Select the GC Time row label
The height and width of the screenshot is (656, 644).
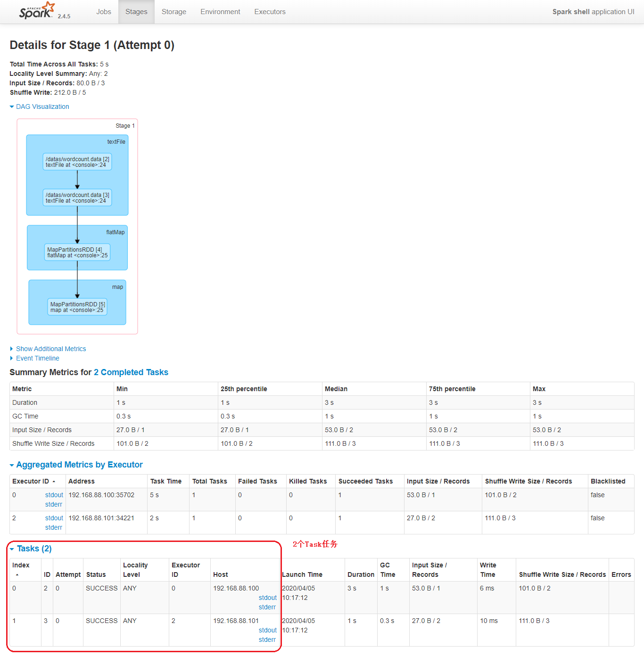point(25,416)
